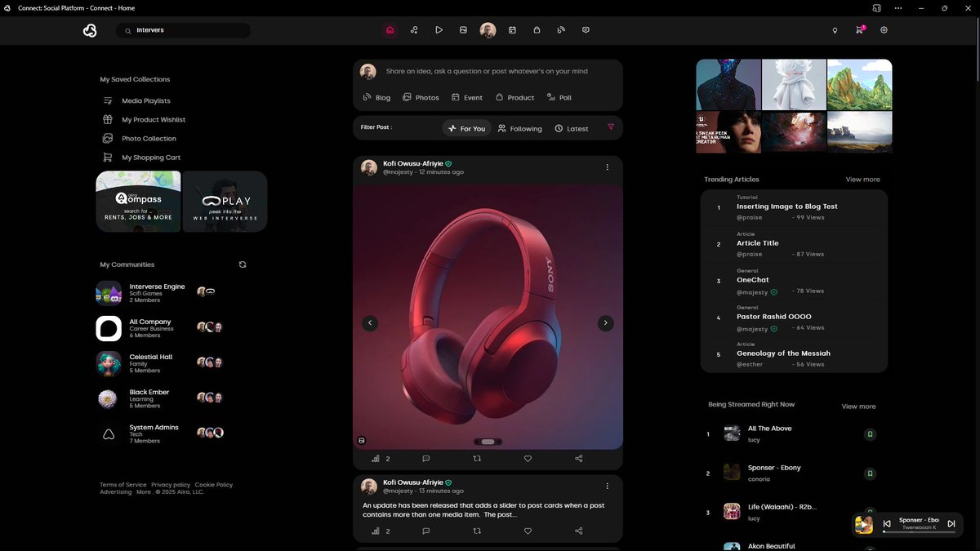Open the cart icon with notification badge
The height and width of the screenshot is (551, 980).
[x=859, y=29]
